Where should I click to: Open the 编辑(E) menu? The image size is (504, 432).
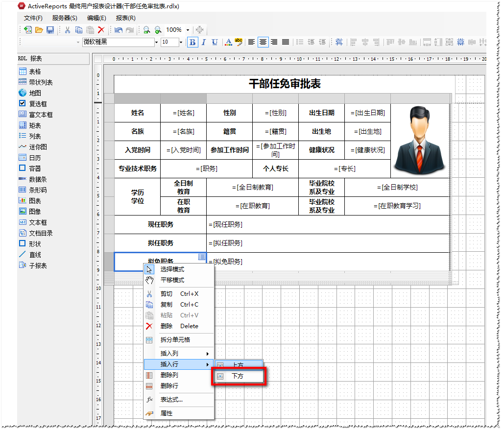pyautogui.click(x=96, y=18)
